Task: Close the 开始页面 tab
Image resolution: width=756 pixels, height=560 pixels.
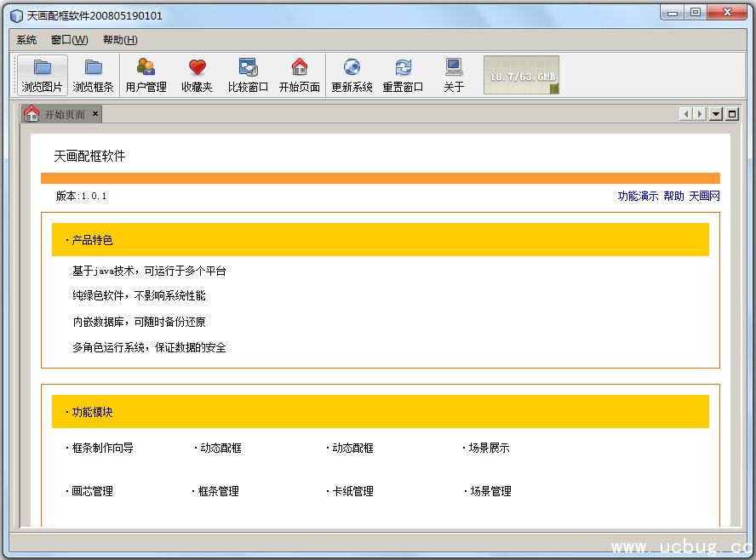Action: click(95, 113)
